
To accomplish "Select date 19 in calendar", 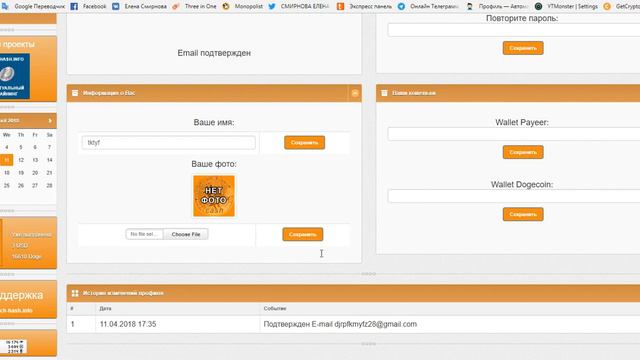I will click(x=21, y=173).
